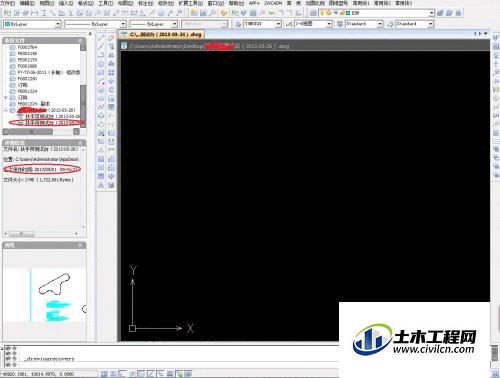
Task: Click the 位置 file path in details
Action: pyautogui.click(x=41, y=159)
